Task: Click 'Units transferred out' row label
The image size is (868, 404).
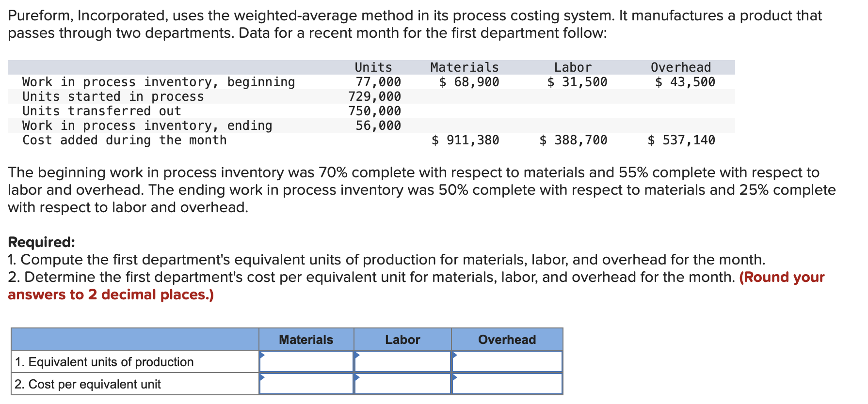Action: [x=102, y=111]
